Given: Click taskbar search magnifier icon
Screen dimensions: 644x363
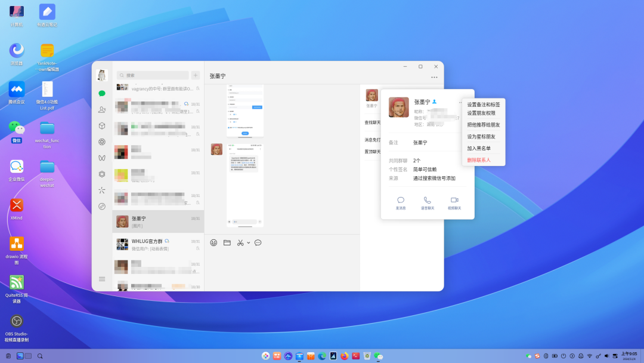Looking at the screenshot, I should pyautogui.click(x=40, y=356).
